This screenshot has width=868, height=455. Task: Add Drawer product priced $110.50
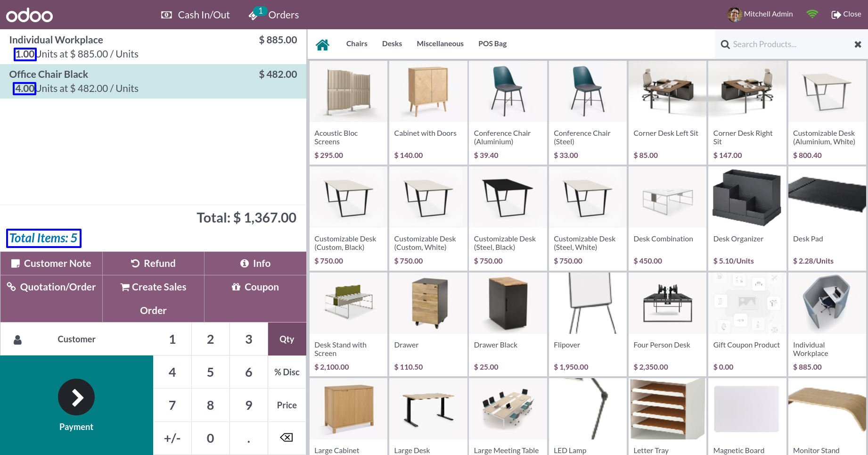[x=428, y=324]
